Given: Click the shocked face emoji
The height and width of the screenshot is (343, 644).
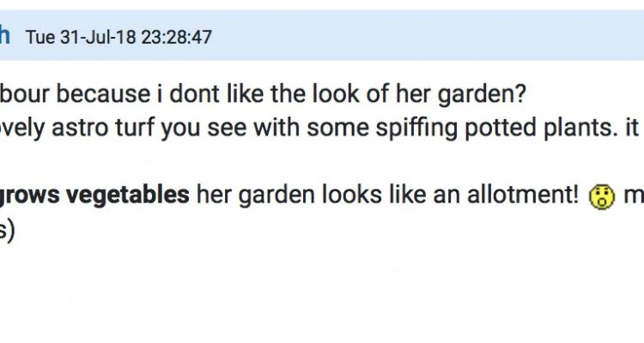Looking at the screenshot, I should tap(602, 196).
